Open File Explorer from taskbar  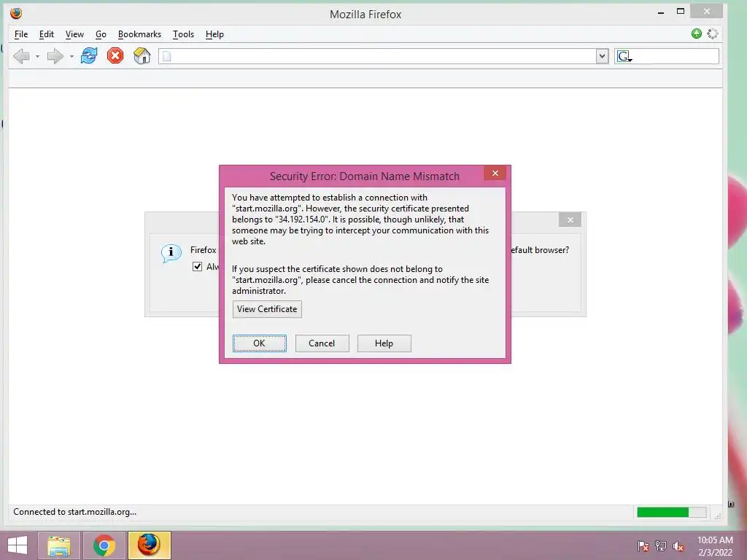coord(59,545)
